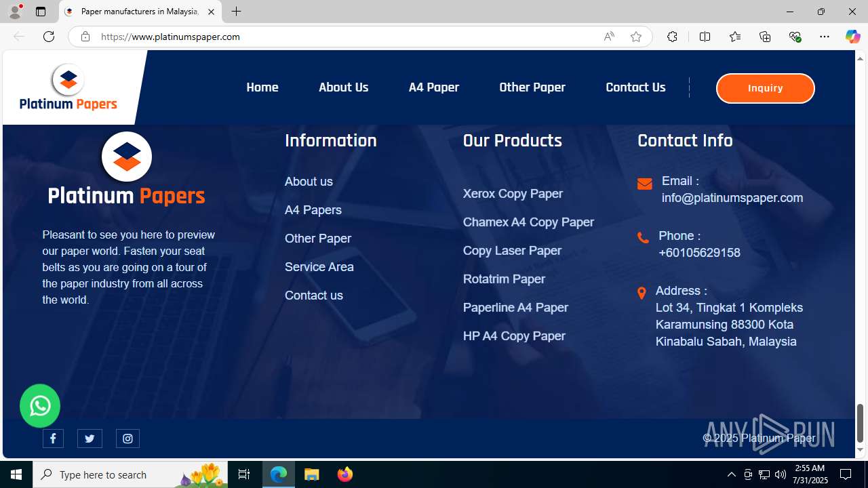Show hidden system tray icons
Viewport: 868px width, 488px height.
click(x=732, y=474)
